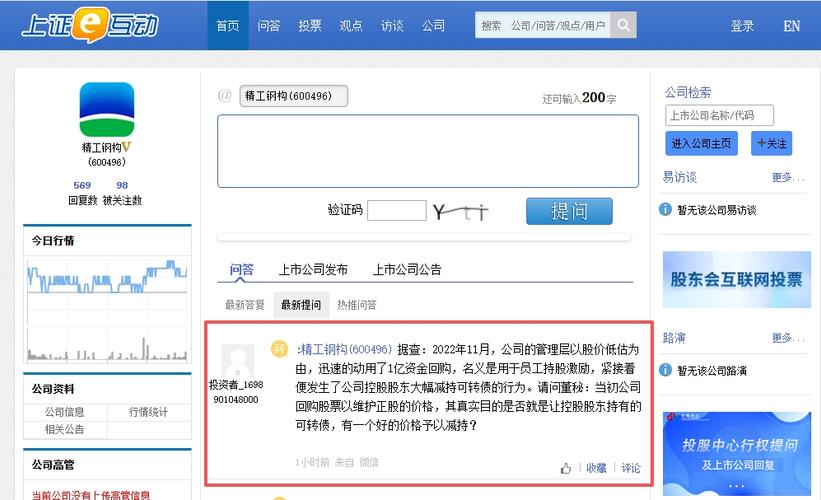
Task: Click username 投资者_1698901048000
Action: click(x=236, y=392)
